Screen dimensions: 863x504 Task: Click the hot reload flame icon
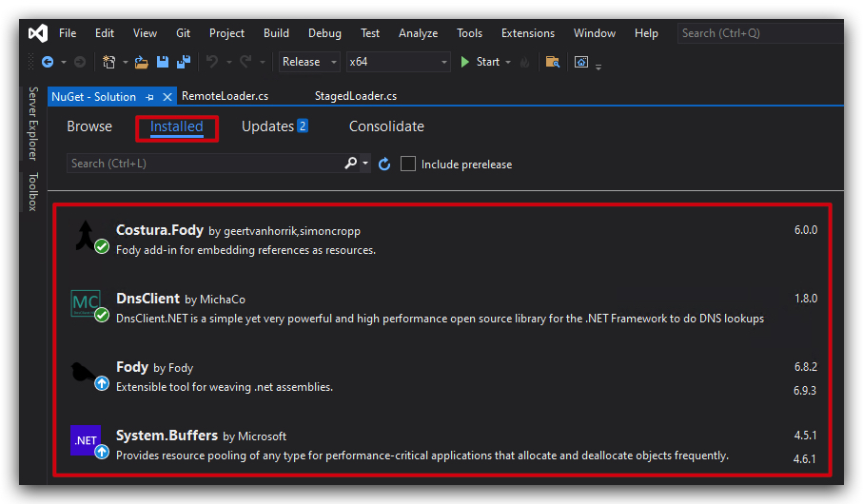[524, 62]
